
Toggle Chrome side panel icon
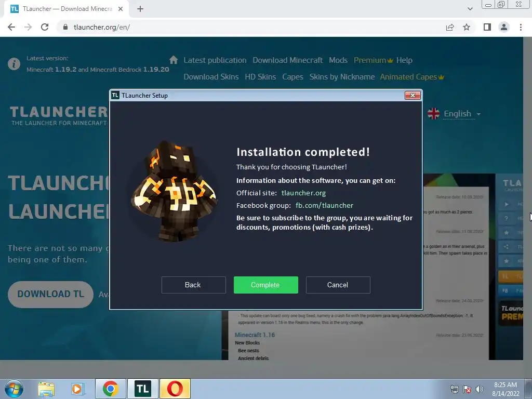pyautogui.click(x=487, y=27)
